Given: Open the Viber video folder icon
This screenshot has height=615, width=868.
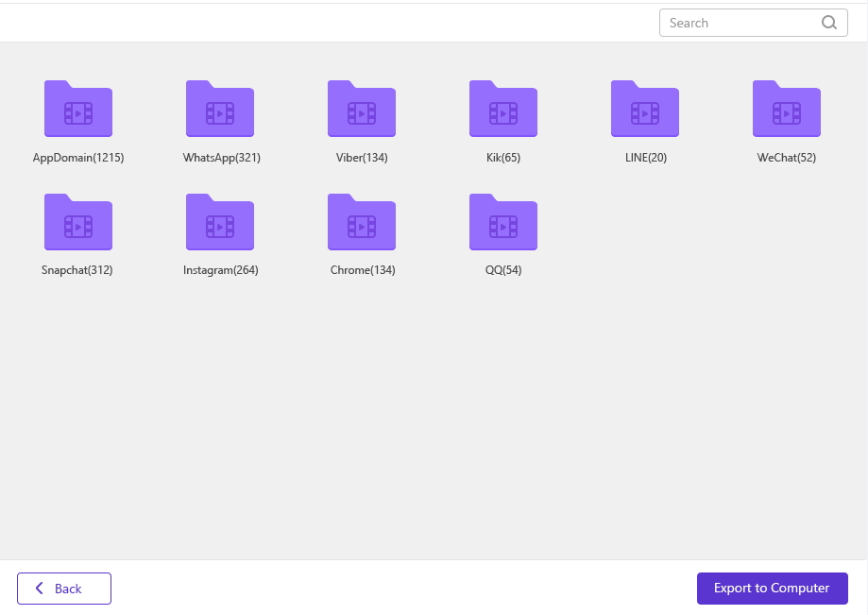Looking at the screenshot, I should [x=362, y=109].
